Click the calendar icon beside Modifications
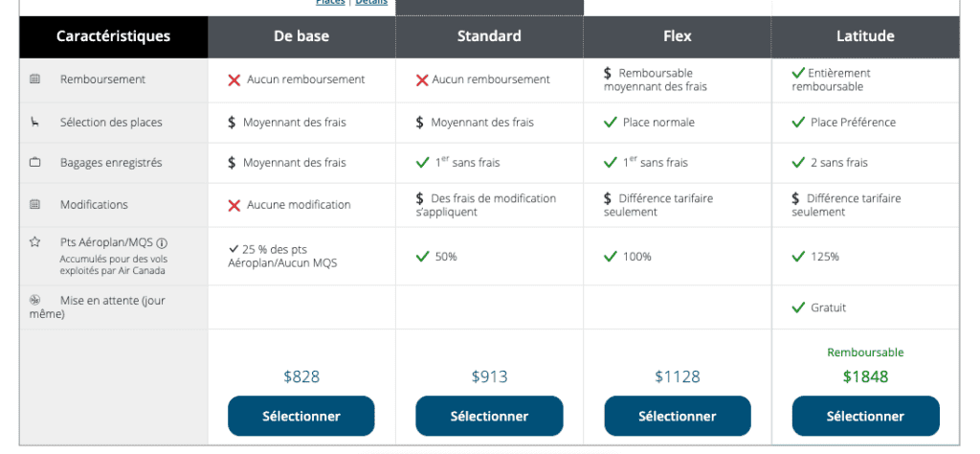 click(x=35, y=205)
